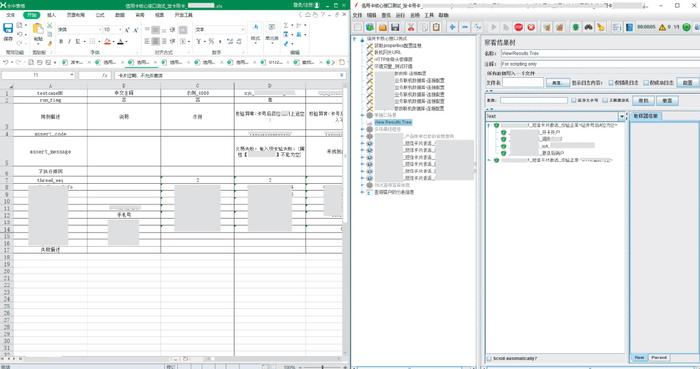The width and height of the screenshot is (700, 369).
Task: Click the spreadsheet's percent number format icon
Action: pyautogui.click(x=211, y=41)
